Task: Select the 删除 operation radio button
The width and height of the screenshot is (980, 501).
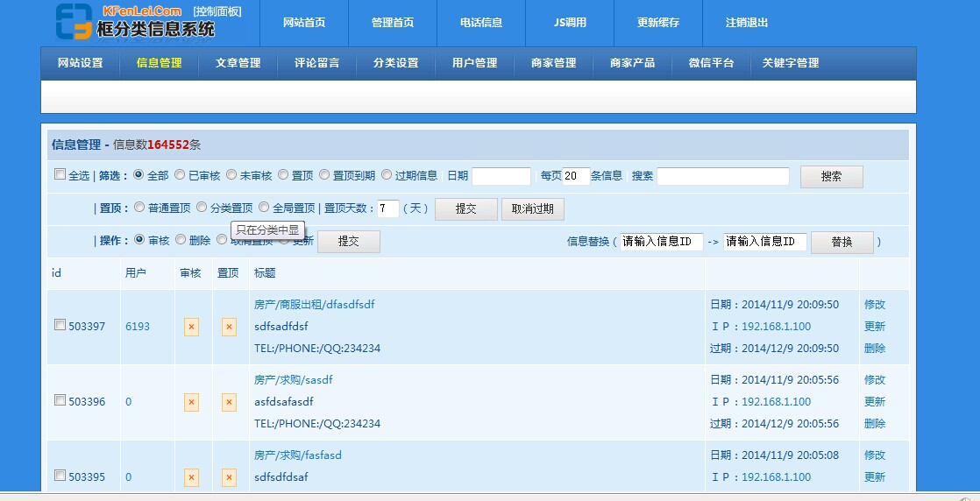Action: pyautogui.click(x=181, y=240)
